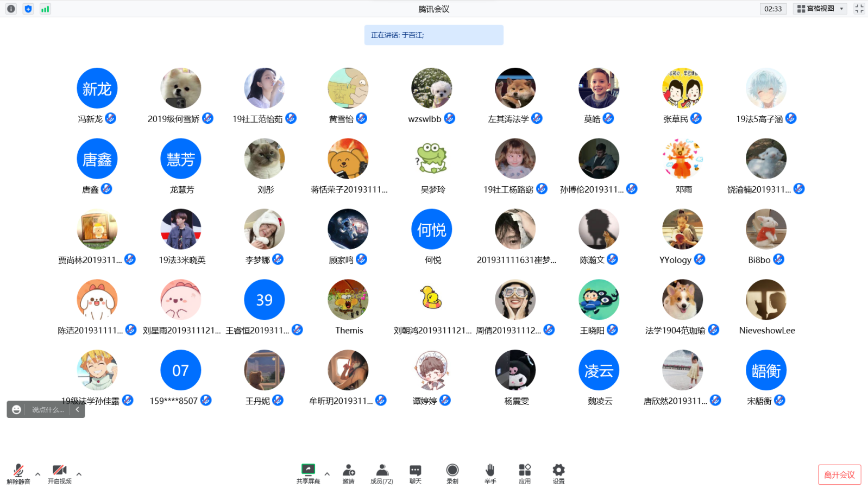868x488 pixels.
Task: Expand the arrow next to 共享屏幕
Action: coord(327,474)
